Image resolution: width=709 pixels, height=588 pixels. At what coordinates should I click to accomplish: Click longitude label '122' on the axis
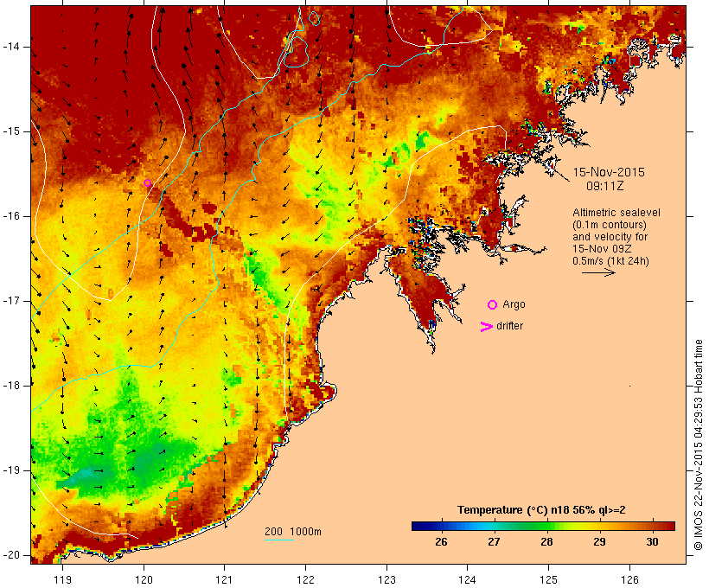click(x=306, y=580)
